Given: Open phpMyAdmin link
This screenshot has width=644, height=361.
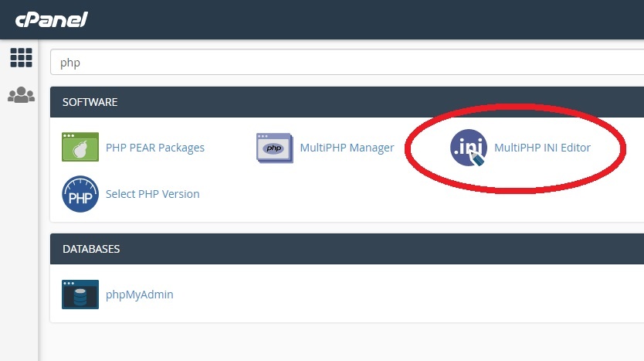Looking at the screenshot, I should (139, 295).
